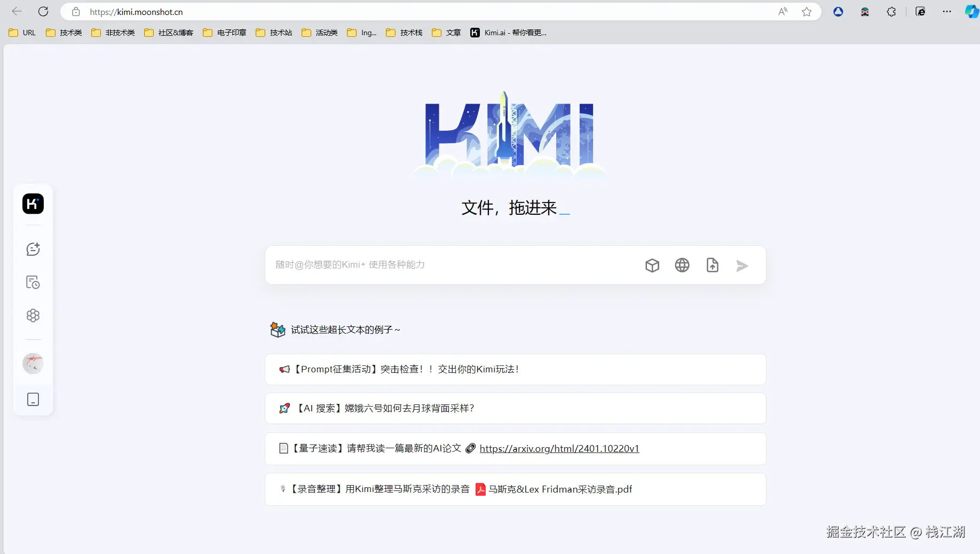Screen dimensions: 980x554
Task: Click the Kimi rocket banner image
Action: coord(510,135)
